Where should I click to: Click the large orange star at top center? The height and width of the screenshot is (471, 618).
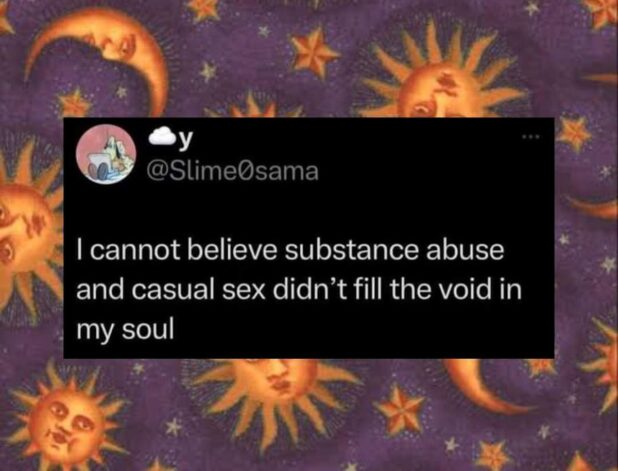[313, 51]
